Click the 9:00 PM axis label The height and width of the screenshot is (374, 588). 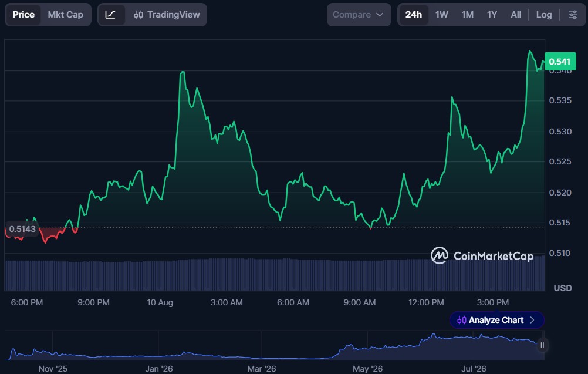(93, 302)
